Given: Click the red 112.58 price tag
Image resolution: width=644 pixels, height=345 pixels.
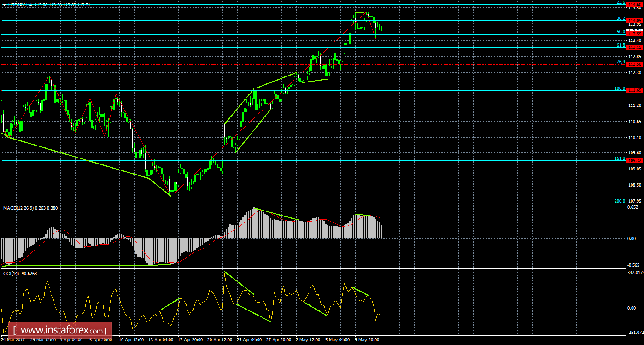Looking at the screenshot, I should (x=635, y=64).
